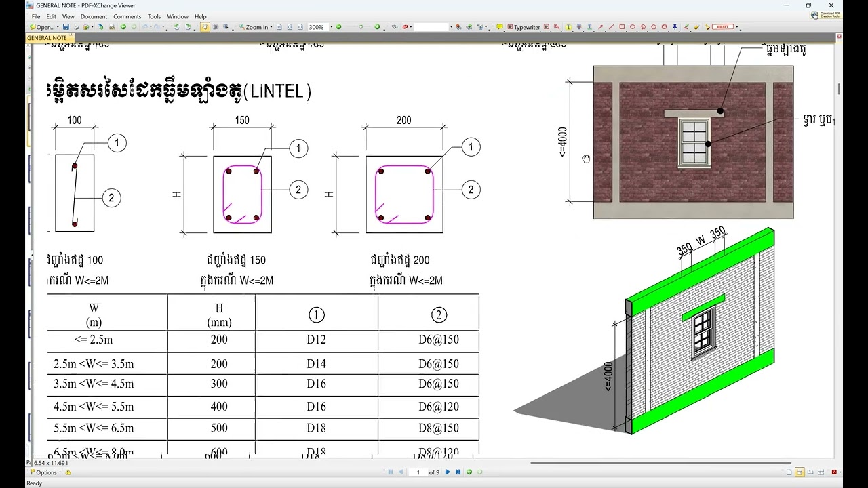The height and width of the screenshot is (488, 868).
Task: Click the DRAFT stamp tool
Action: (x=723, y=27)
